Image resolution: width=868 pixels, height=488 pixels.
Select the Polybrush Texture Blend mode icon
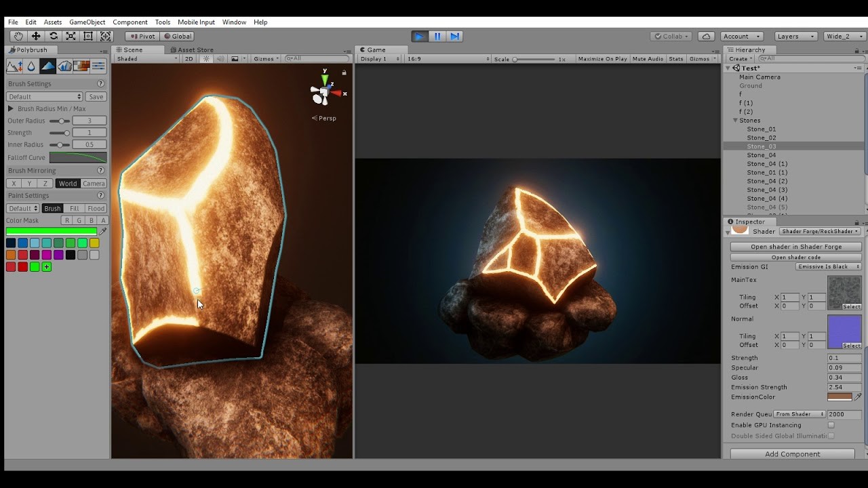coord(81,66)
